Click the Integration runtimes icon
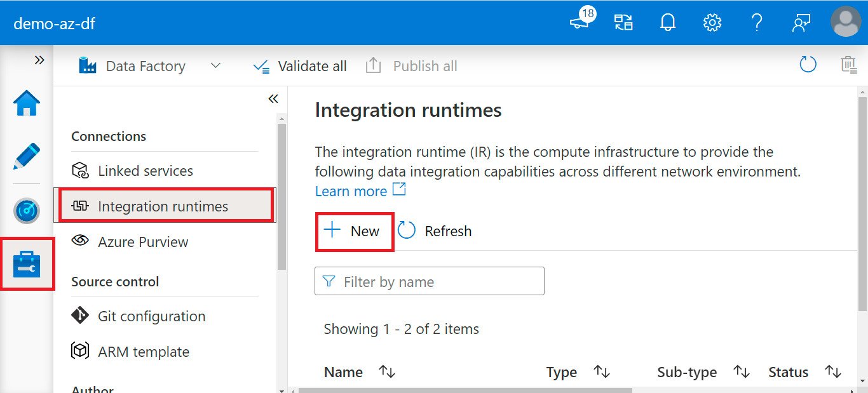 80,206
